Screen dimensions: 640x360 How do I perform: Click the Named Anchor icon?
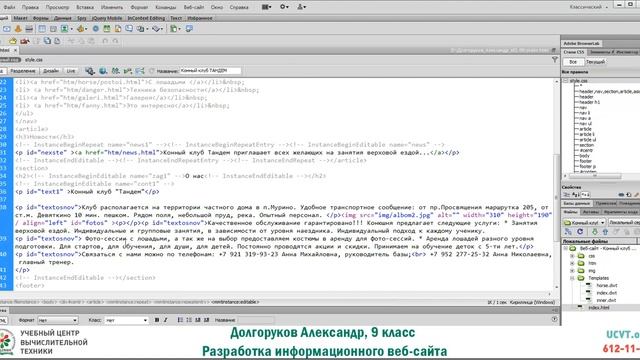tap(18, 29)
